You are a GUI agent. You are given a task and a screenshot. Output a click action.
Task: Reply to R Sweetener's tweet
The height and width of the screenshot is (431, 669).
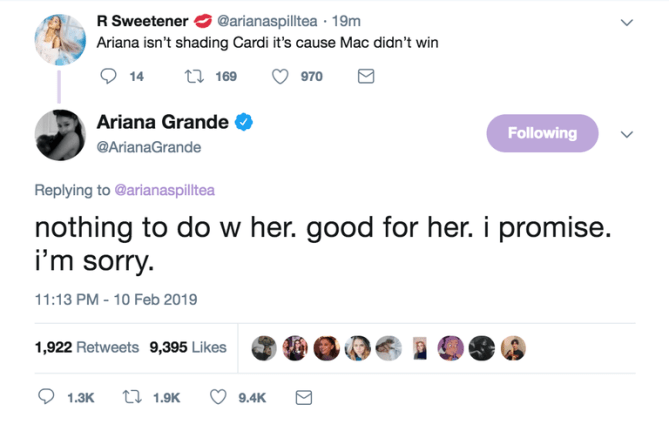click(x=109, y=76)
